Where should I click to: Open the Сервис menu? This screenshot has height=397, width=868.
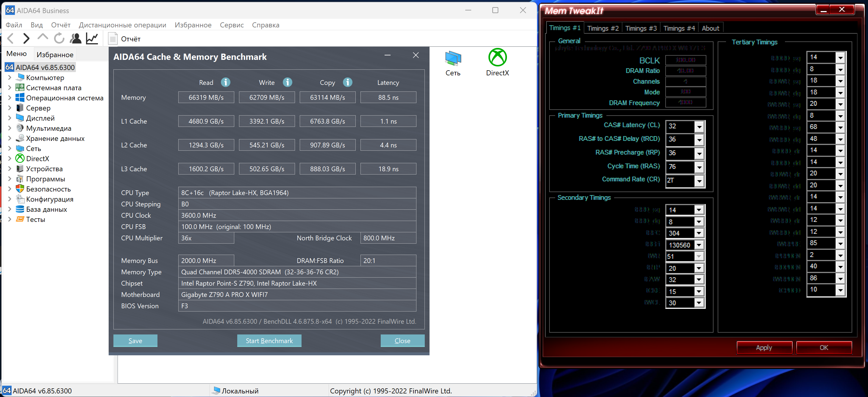pos(232,25)
